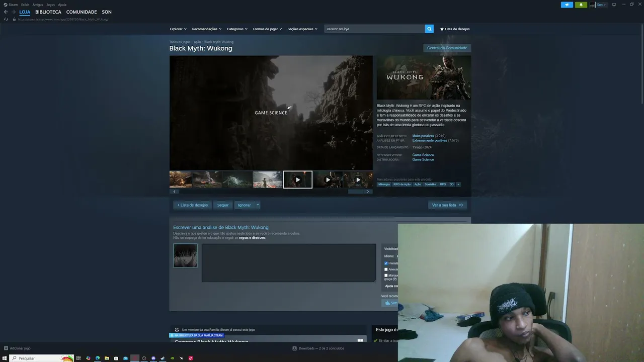Toggle the checked Permitir checkbox
Image resolution: width=644 pixels, height=362 pixels.
pyautogui.click(x=386, y=263)
